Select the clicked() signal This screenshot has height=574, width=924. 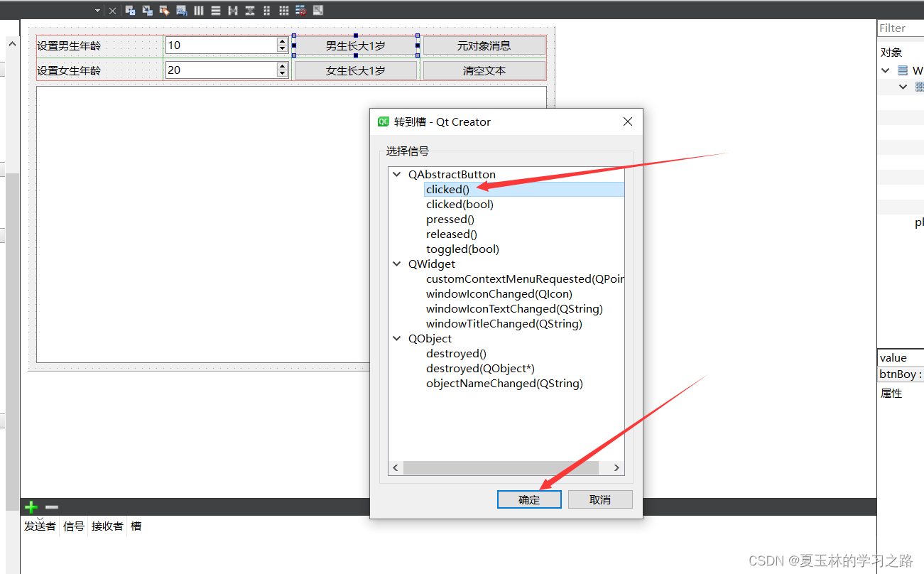(447, 190)
